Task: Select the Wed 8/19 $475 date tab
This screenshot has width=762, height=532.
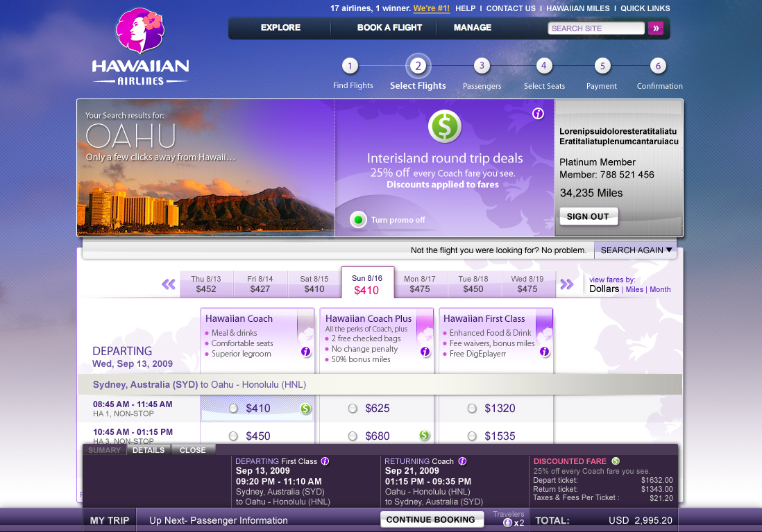Action: tap(527, 284)
